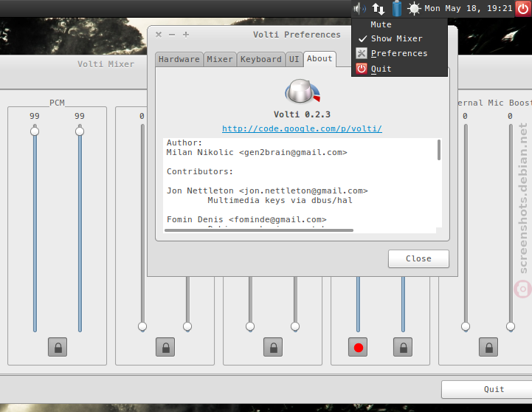Click the PCM left channel slider handle
The image size is (532, 412).
35,131
